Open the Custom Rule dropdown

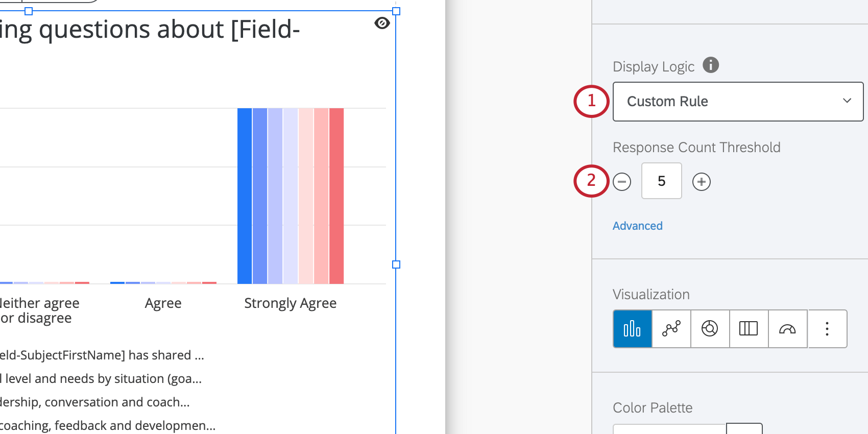click(x=737, y=101)
